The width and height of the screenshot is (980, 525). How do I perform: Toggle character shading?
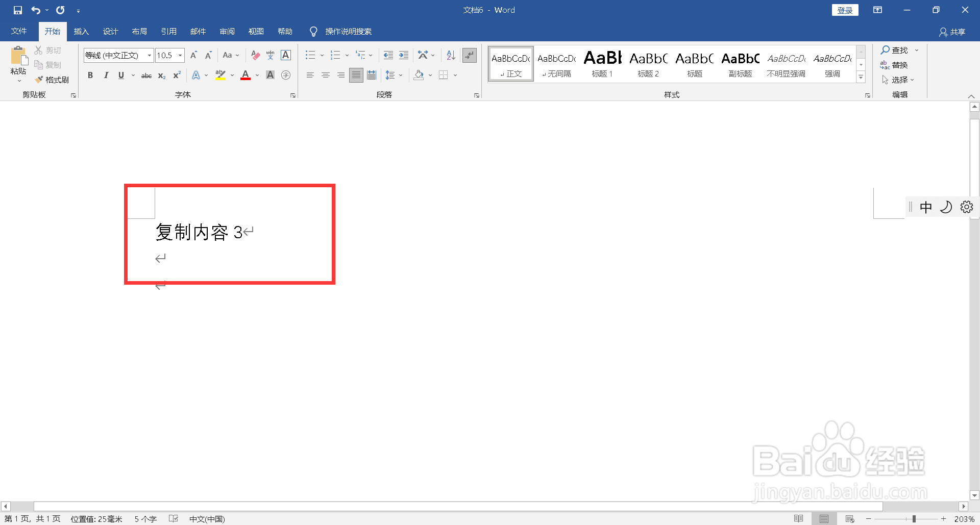pos(271,75)
